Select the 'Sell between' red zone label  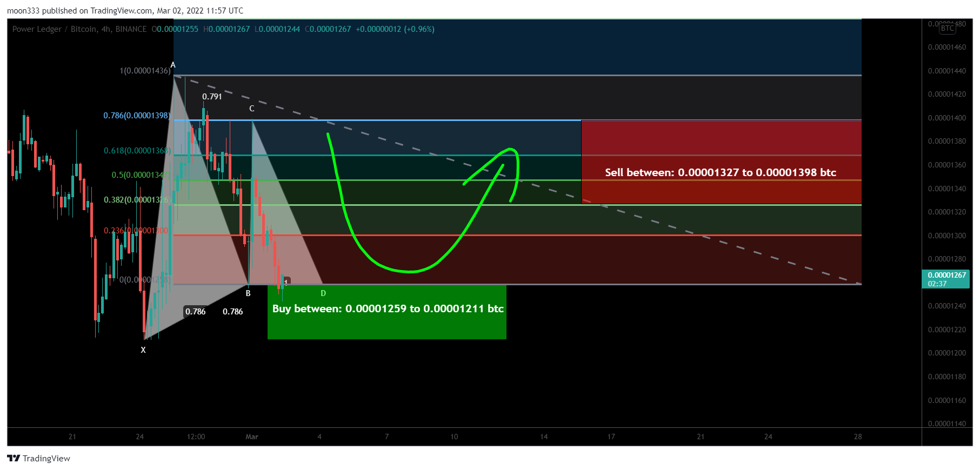[721, 172]
